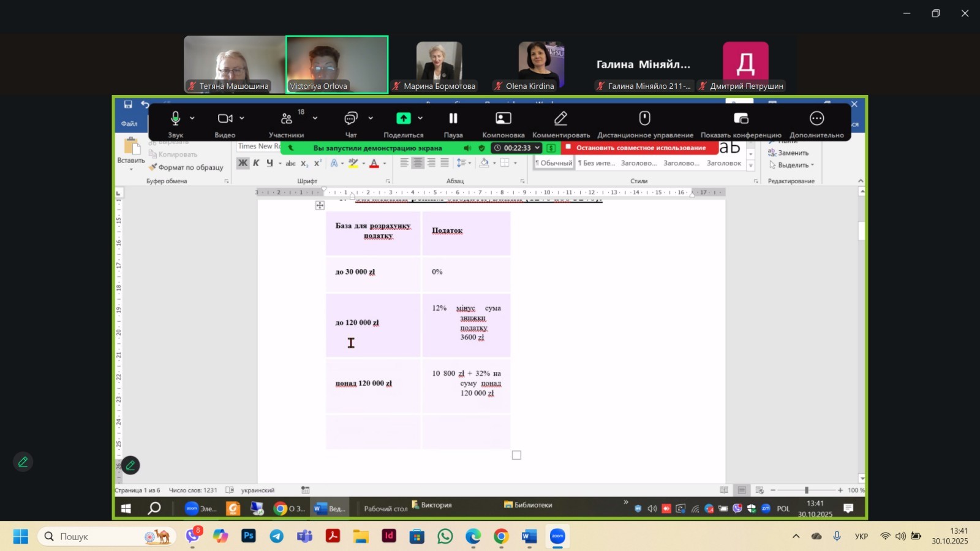The image size is (980, 551).
Task: Click Компоновка layout icon
Action: [503, 119]
